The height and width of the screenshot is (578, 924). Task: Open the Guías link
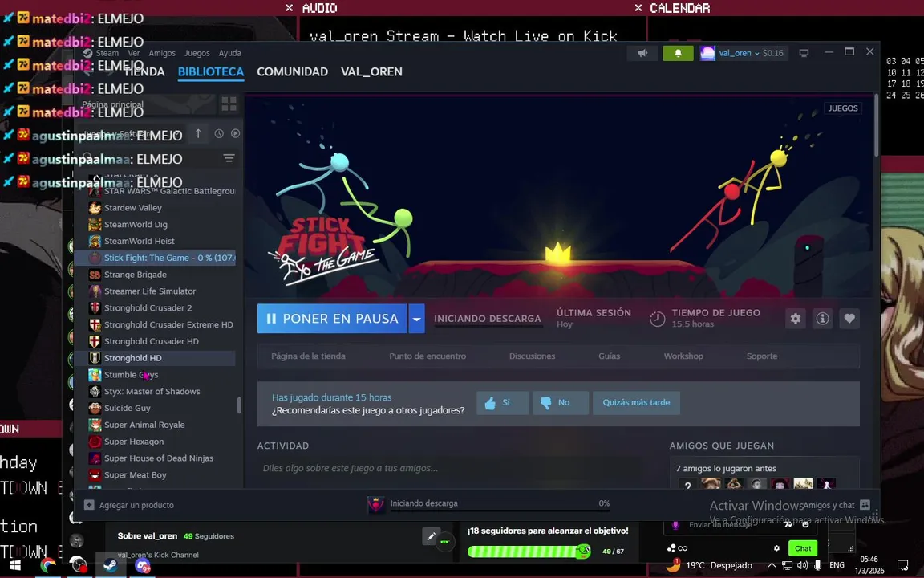[x=610, y=356]
